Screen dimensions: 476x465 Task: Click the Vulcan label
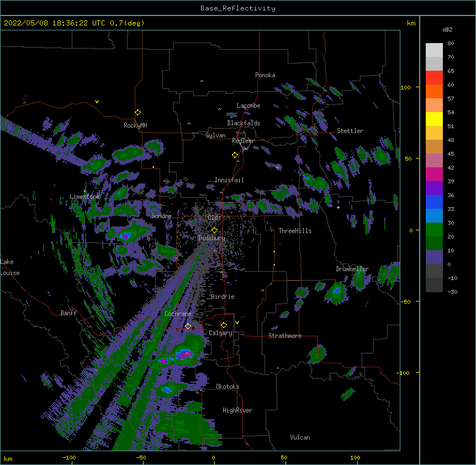coord(300,437)
